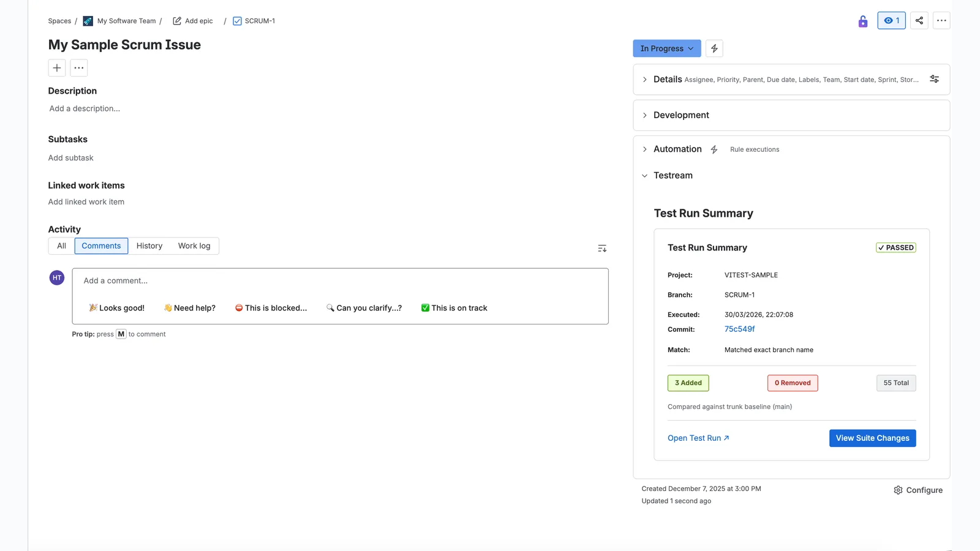Click the Automation lightning icon

pos(714,149)
